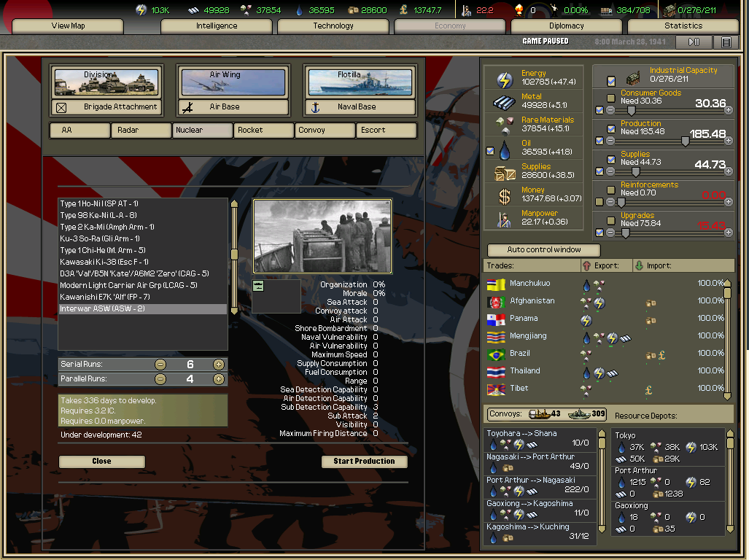Screen dimensions: 749x560
Task: Toggle the Oil resource checkbox
Action: coord(490,151)
